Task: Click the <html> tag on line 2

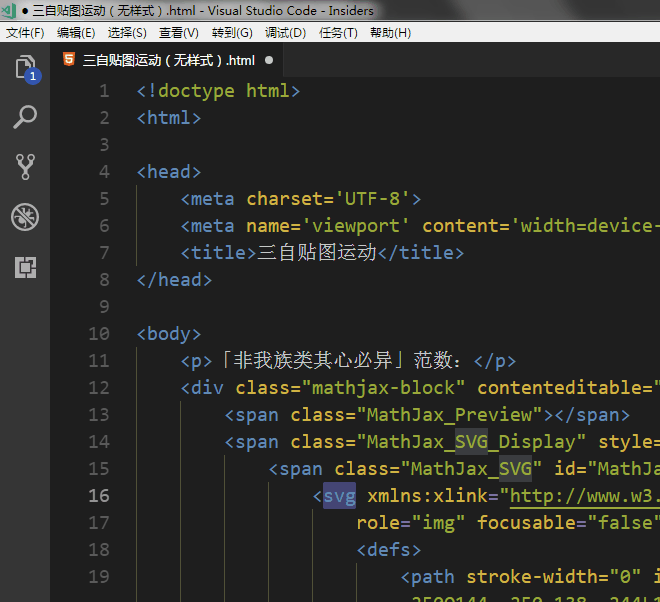Action: pyautogui.click(x=169, y=118)
